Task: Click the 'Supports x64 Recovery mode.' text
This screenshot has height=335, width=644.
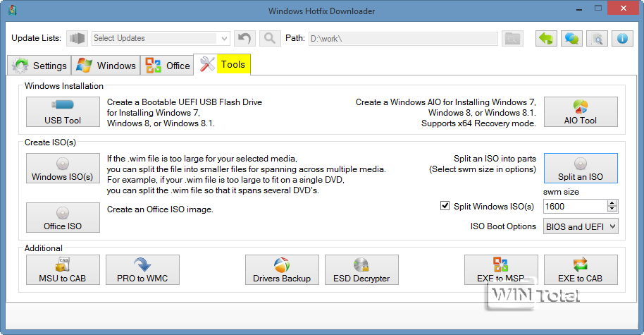Action: (478, 123)
